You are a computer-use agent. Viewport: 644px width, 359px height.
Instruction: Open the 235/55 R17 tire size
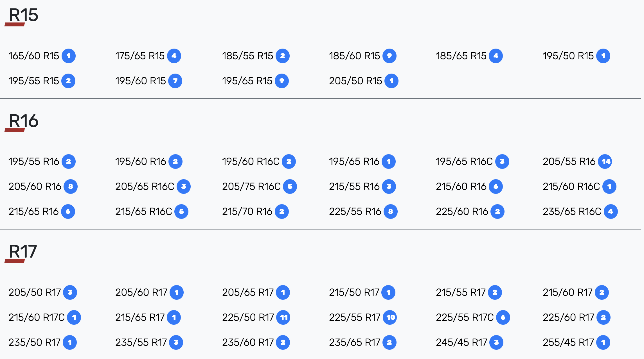point(141,342)
